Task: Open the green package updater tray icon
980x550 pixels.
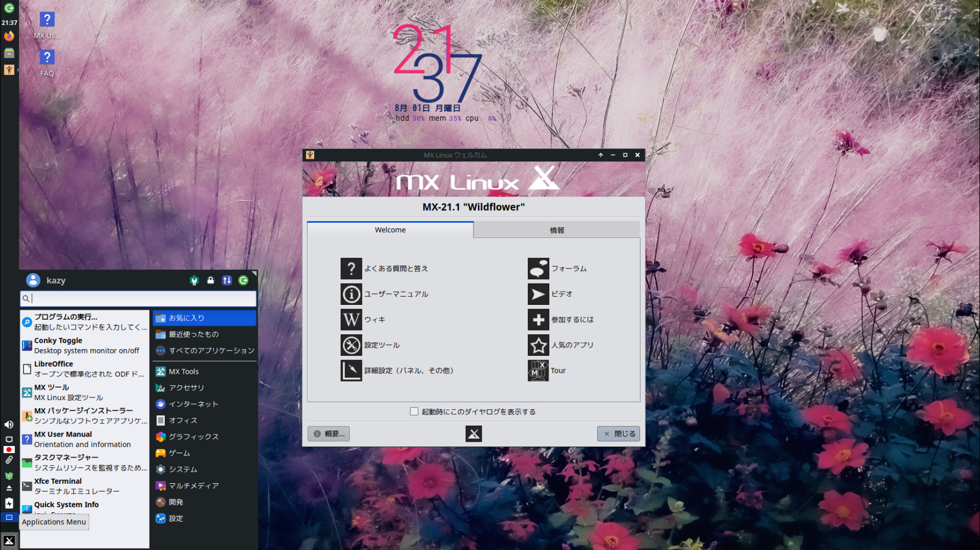Action: tap(9, 476)
